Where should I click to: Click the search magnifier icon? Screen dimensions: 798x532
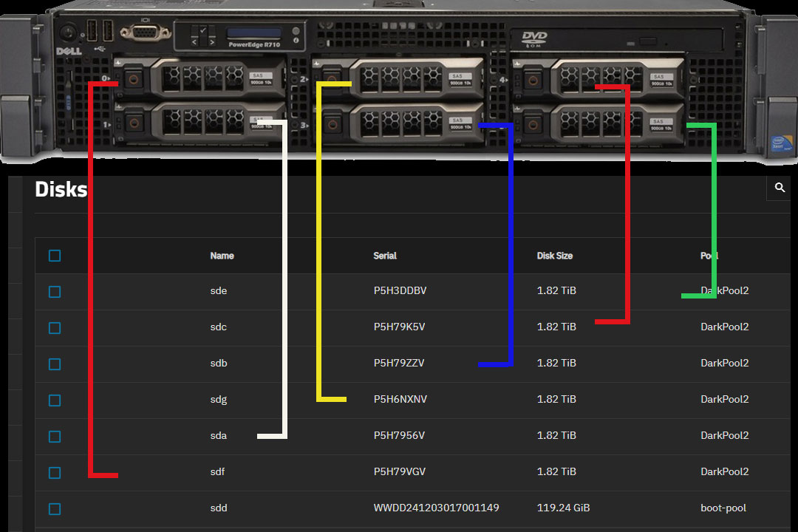[x=780, y=188]
